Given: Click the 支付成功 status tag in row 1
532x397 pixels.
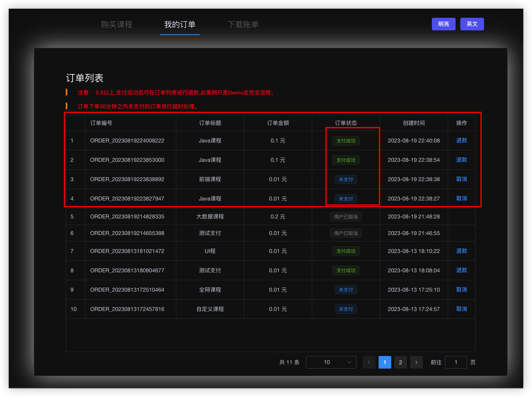Looking at the screenshot, I should [346, 141].
